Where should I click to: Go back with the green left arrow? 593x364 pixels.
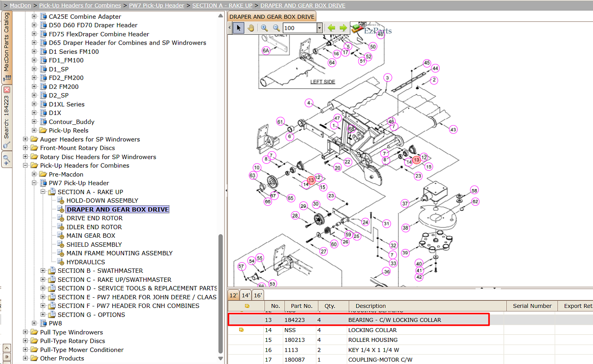(331, 28)
